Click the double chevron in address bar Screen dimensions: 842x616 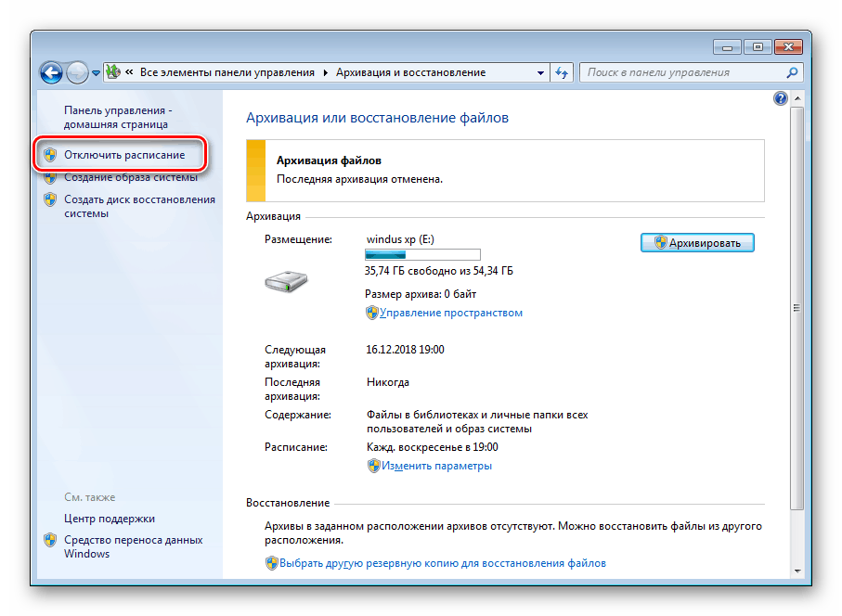pos(129,72)
